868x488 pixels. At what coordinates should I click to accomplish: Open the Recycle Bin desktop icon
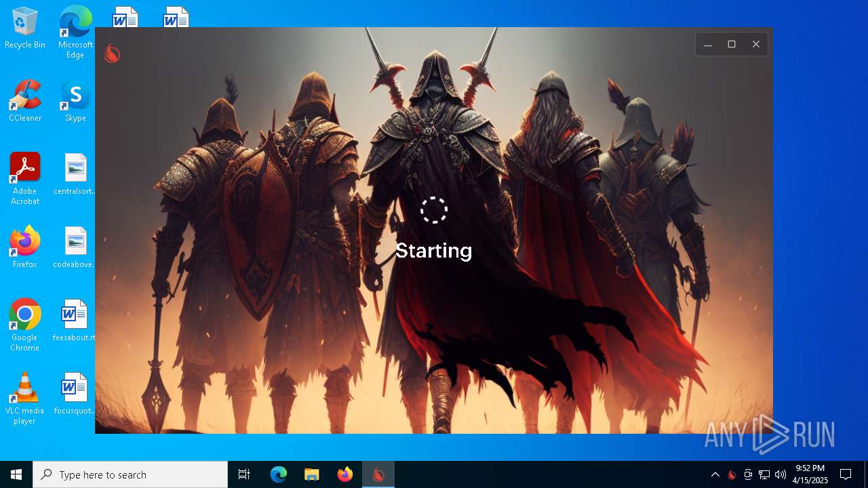coord(25,28)
